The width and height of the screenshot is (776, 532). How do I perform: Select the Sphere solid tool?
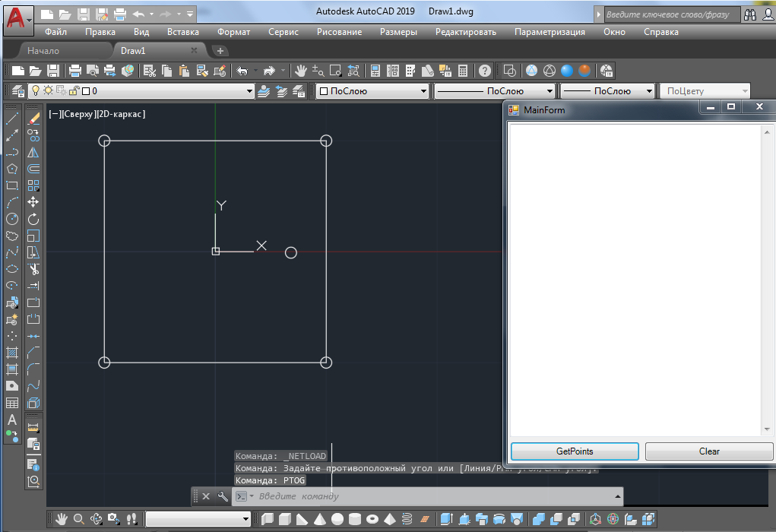click(337, 518)
